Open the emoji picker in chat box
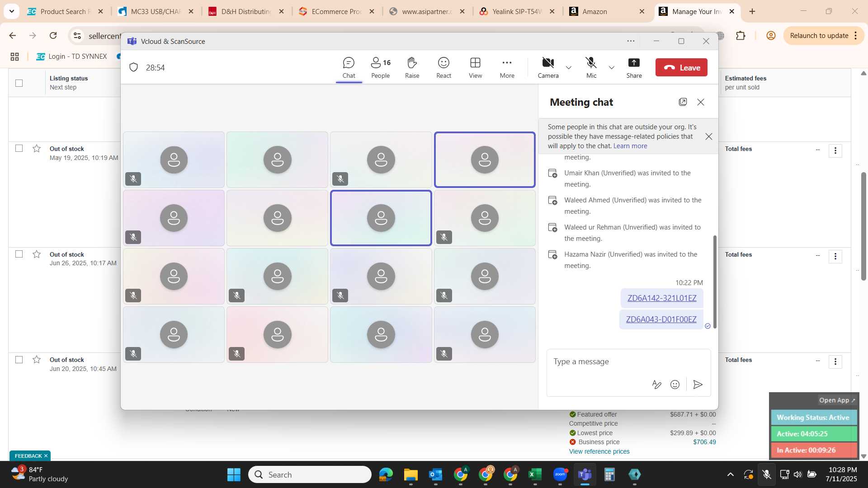This screenshot has height=488, width=868. click(675, 385)
